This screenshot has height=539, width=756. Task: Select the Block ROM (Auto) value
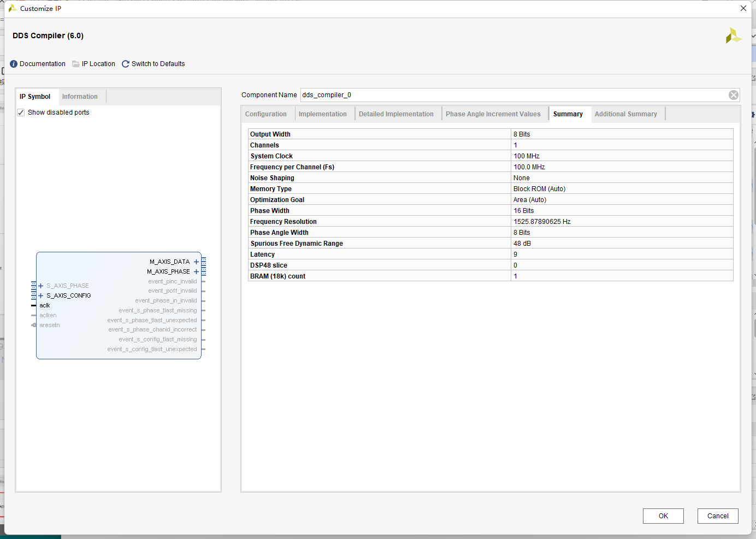pyautogui.click(x=540, y=189)
